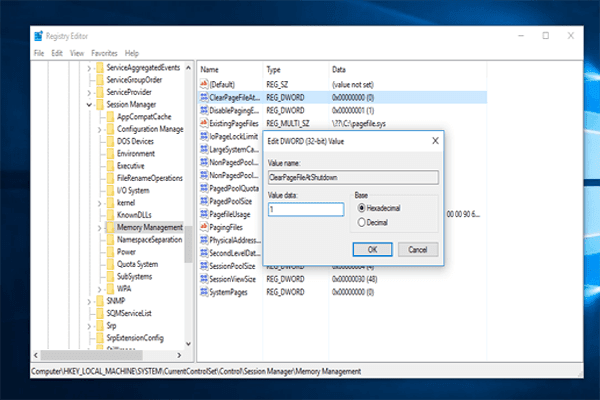Sort values by the Name column header
The image size is (600, 400).
click(230, 70)
